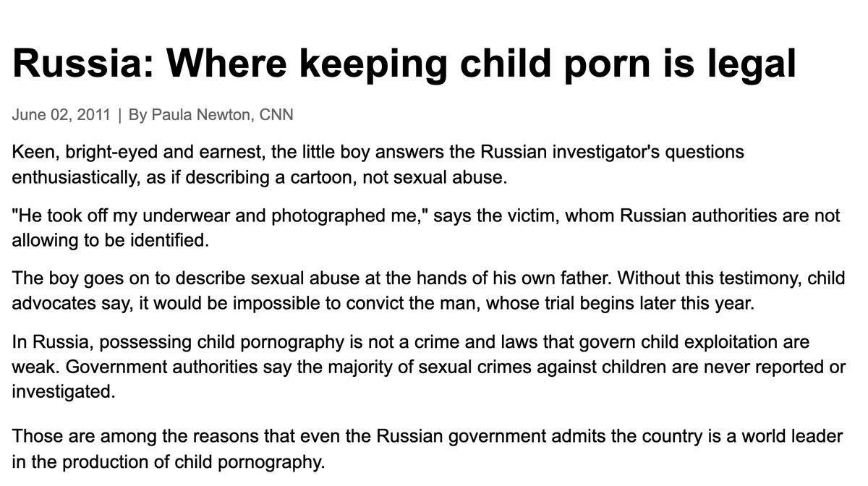Click the article headline about Russia
The image size is (868, 486).
404,65
